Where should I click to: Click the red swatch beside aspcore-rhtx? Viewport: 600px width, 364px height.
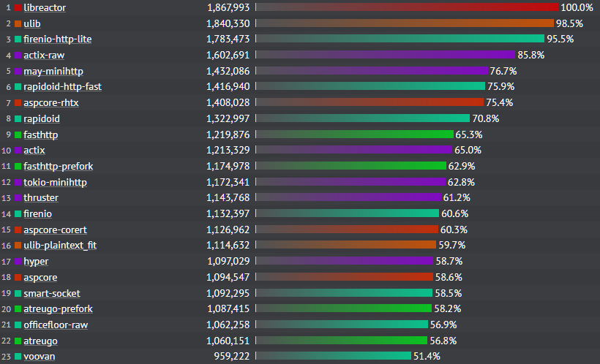[18, 103]
